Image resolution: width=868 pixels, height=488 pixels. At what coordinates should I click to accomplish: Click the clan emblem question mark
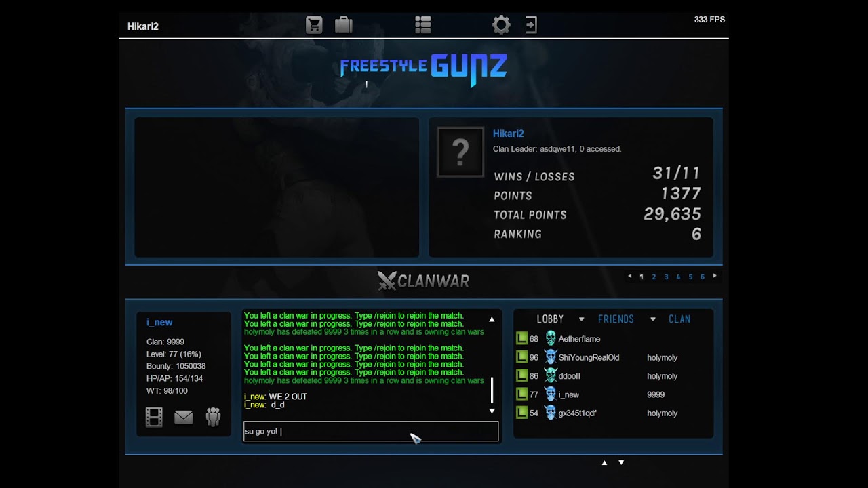pyautogui.click(x=460, y=152)
